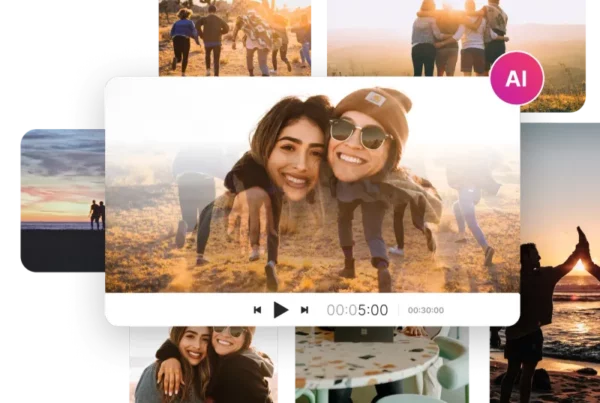This screenshot has height=403, width=600.
Task: Select the couple on beach at dusk thumbnail
Action: (63, 200)
